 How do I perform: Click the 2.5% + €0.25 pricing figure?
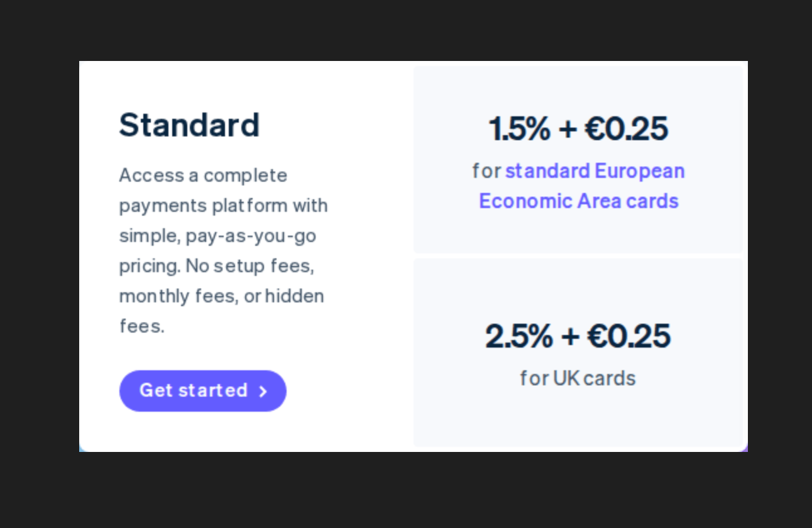578,336
